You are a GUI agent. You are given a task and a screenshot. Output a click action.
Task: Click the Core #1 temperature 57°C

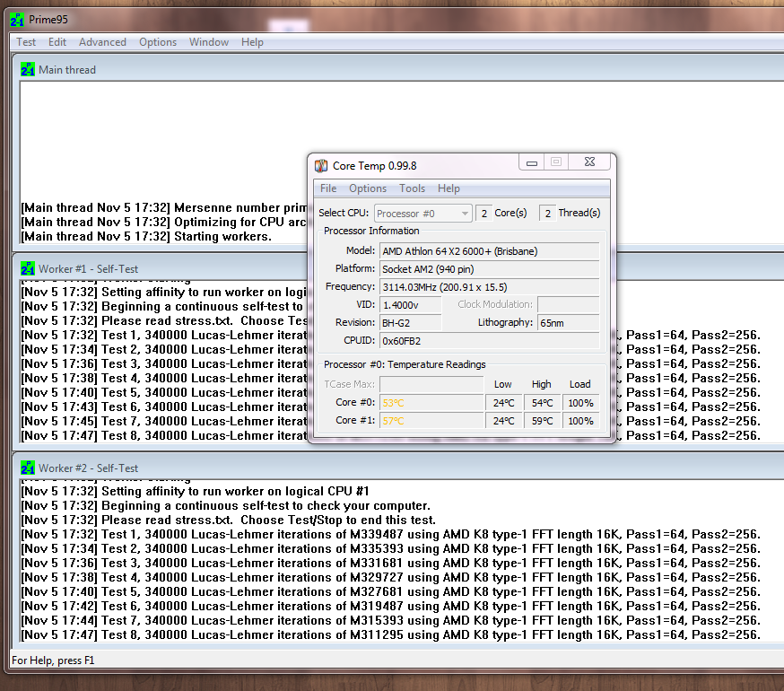[432, 421]
